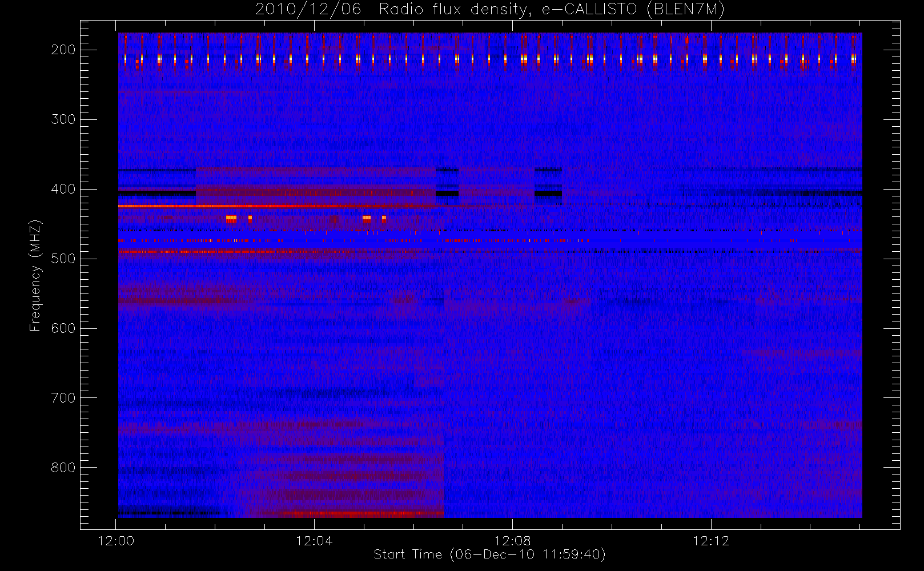
Task: Select the '300' frequency axis label
Action: point(63,119)
